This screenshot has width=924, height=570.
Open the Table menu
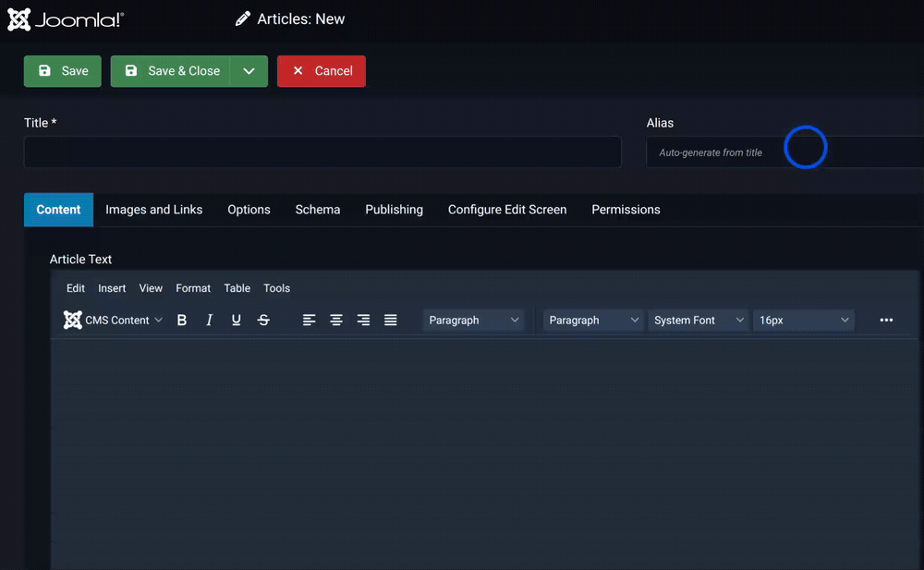click(237, 288)
